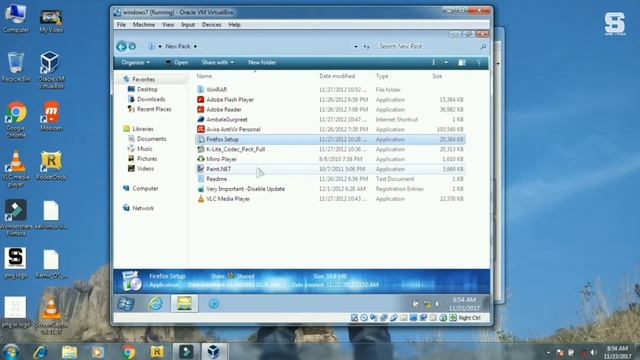640x360 pixels.
Task: Open RocketDock from the host taskbar
Action: (157, 352)
